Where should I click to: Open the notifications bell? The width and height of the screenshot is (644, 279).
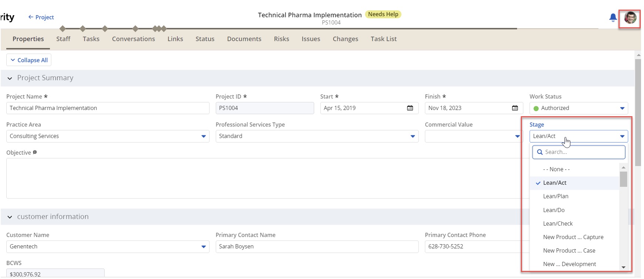click(613, 17)
